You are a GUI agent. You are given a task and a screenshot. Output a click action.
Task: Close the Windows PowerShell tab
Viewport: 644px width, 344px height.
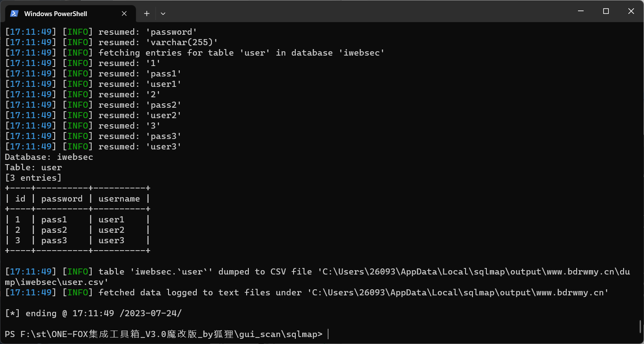point(124,13)
